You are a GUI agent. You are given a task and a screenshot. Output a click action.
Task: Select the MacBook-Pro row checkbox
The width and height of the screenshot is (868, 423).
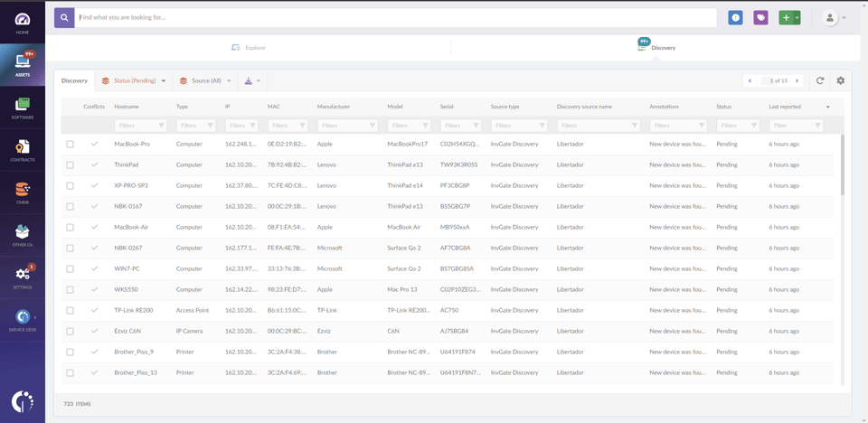(x=70, y=145)
